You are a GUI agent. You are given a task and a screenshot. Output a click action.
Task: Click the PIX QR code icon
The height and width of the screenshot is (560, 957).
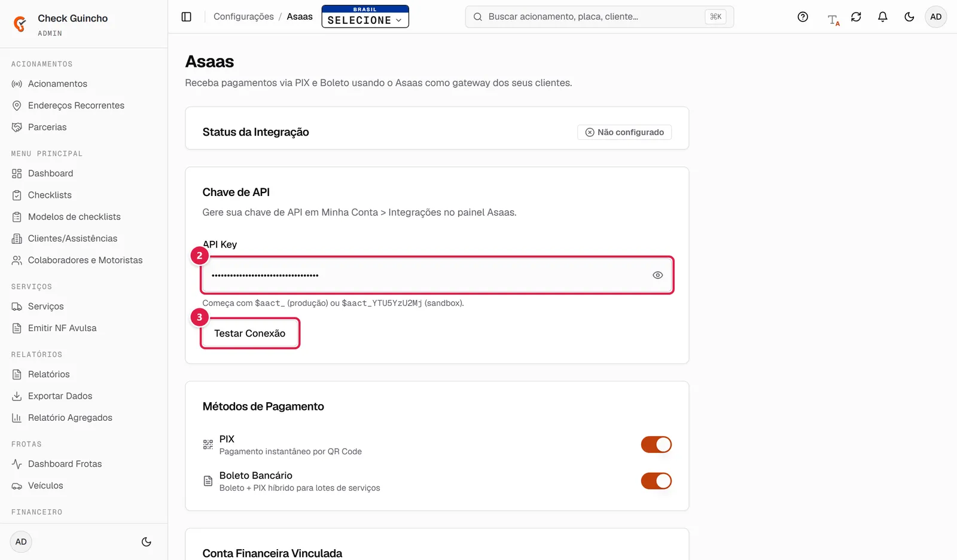click(208, 445)
